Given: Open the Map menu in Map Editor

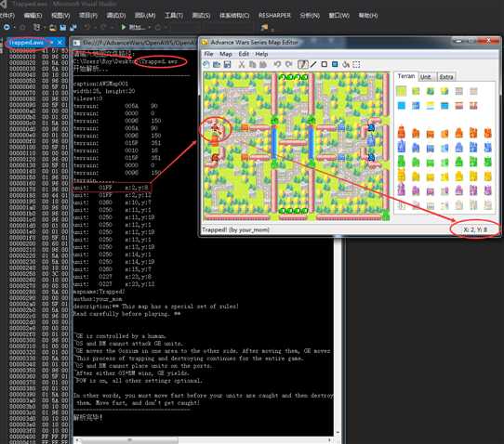Looking at the screenshot, I should [226, 54].
